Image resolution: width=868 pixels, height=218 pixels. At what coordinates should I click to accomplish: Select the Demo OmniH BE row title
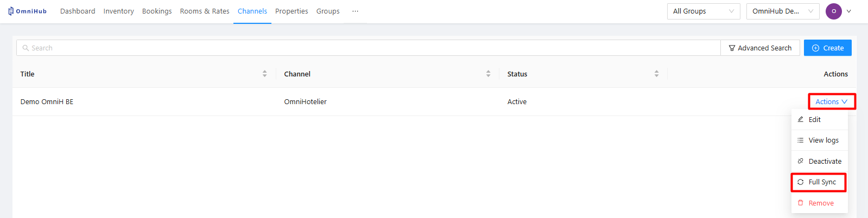[47, 101]
